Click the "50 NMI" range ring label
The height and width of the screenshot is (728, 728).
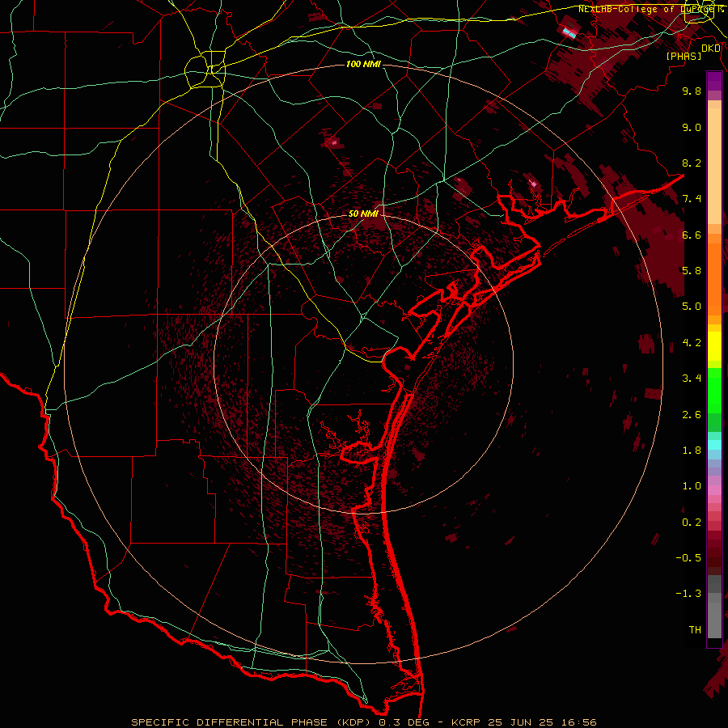click(363, 214)
